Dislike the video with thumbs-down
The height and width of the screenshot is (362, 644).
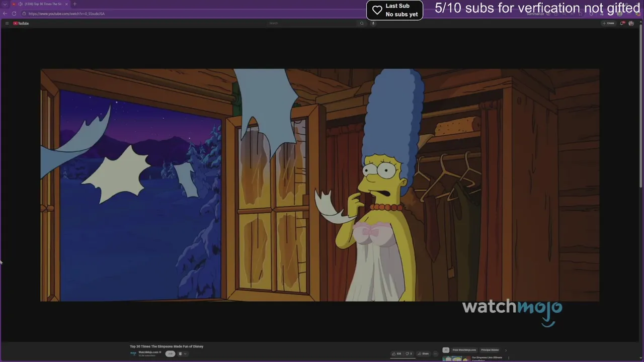click(x=409, y=353)
